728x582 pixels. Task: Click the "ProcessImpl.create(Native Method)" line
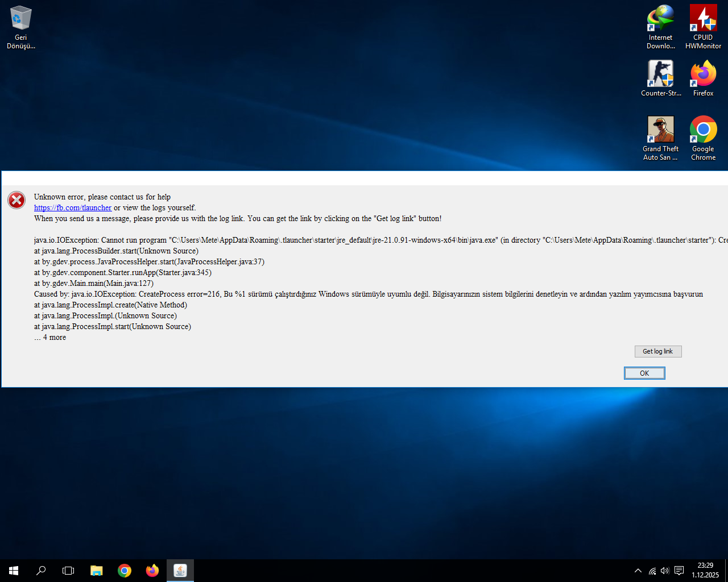click(110, 305)
